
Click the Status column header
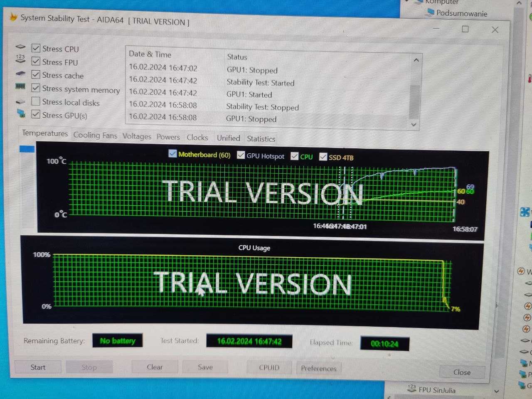pos(237,57)
